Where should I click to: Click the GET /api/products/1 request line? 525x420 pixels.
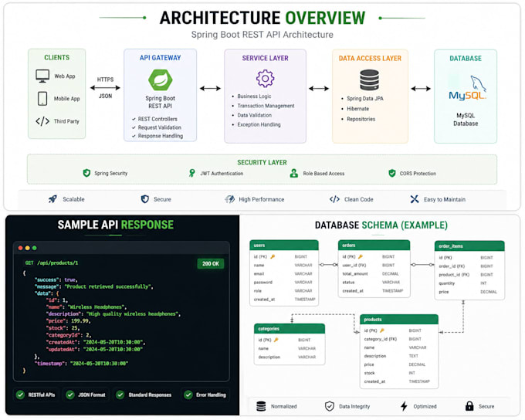(x=52, y=263)
